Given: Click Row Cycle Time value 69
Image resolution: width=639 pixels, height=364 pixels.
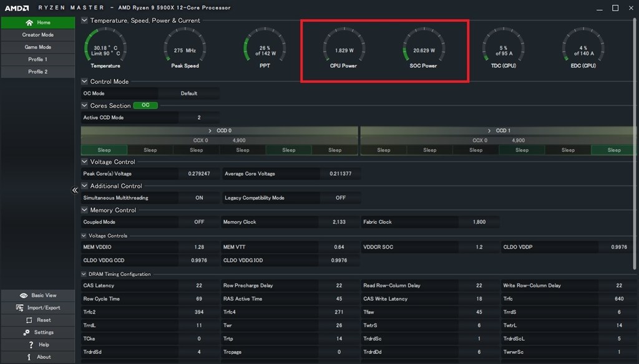Looking at the screenshot, I should point(199,299).
